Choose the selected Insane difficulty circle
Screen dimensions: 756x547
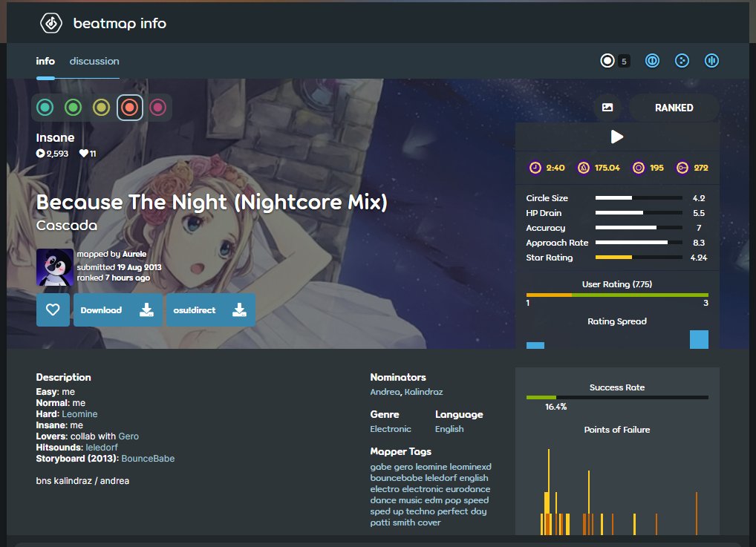(x=130, y=107)
